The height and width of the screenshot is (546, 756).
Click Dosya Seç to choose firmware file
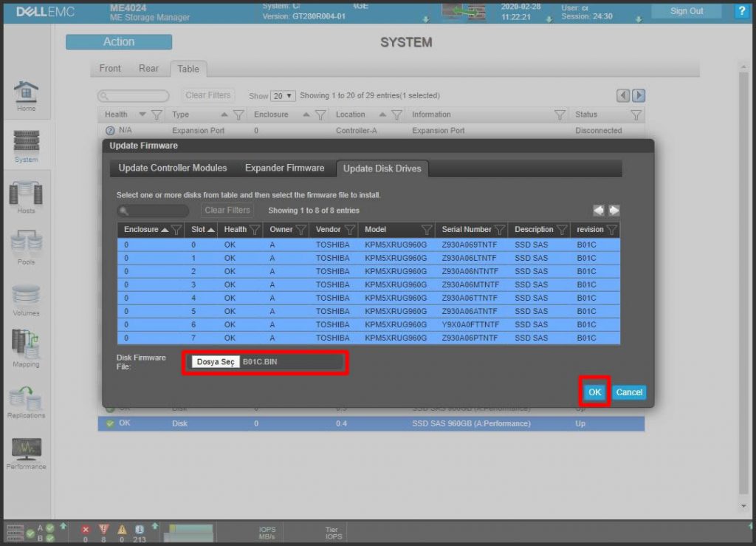coord(216,362)
